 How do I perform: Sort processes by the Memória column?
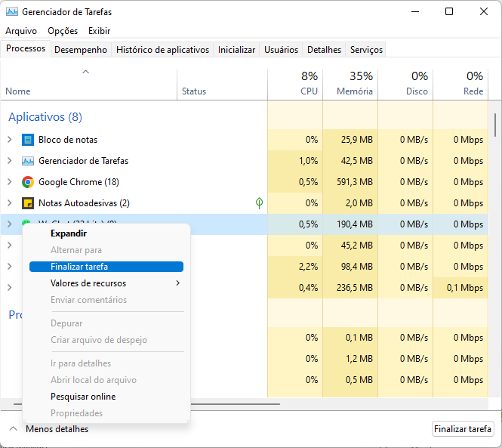[x=350, y=84]
